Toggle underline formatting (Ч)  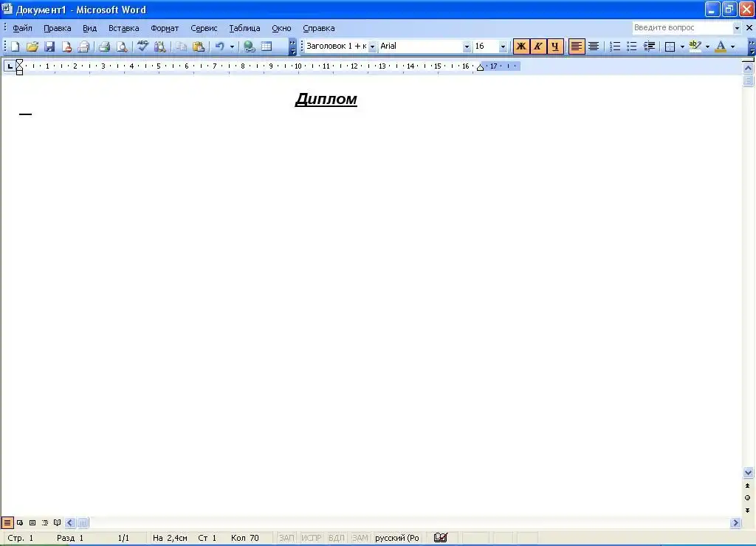[555, 46]
